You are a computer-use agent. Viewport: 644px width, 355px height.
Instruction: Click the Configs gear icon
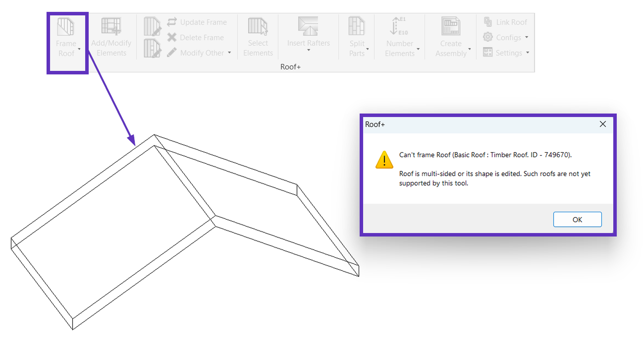point(488,37)
